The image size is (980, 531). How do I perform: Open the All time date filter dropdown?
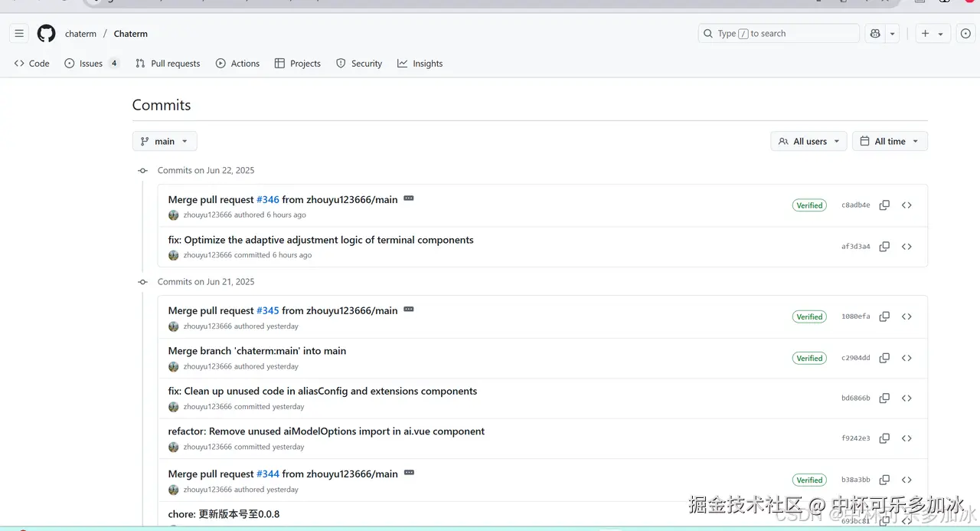[890, 141]
